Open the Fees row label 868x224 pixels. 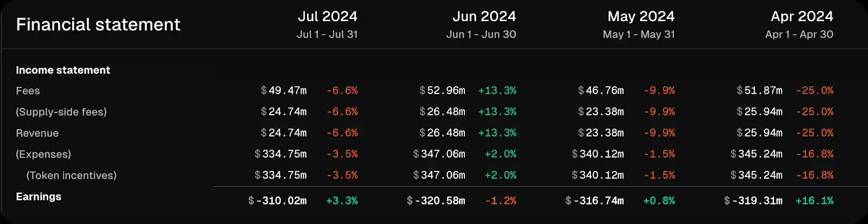(x=28, y=91)
